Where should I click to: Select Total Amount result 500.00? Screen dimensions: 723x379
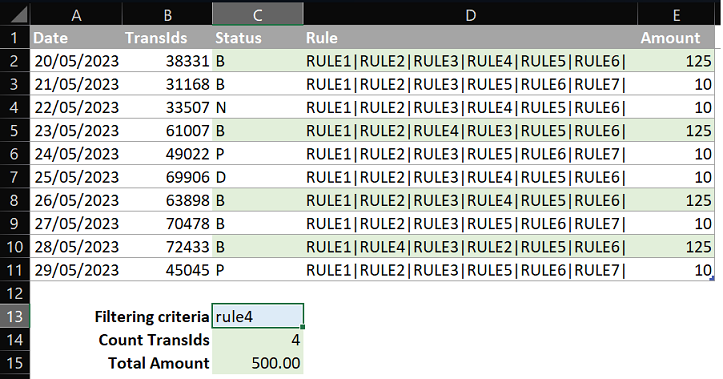click(x=258, y=363)
